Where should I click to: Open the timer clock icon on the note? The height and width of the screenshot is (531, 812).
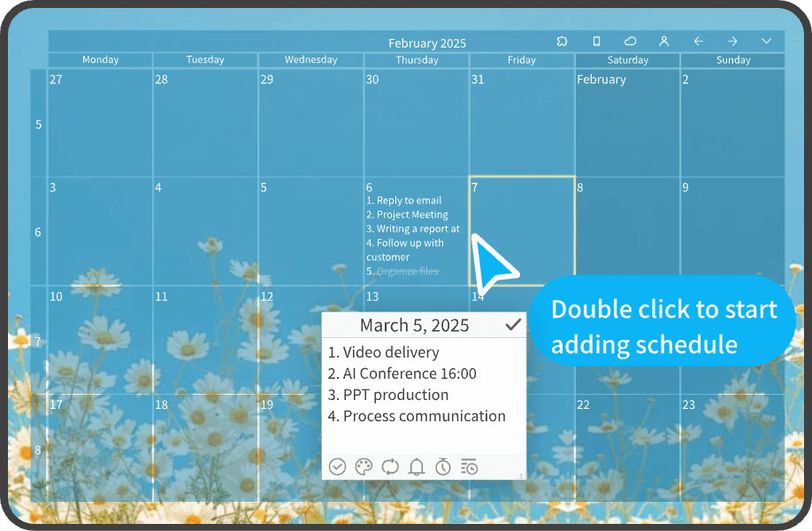click(x=443, y=466)
